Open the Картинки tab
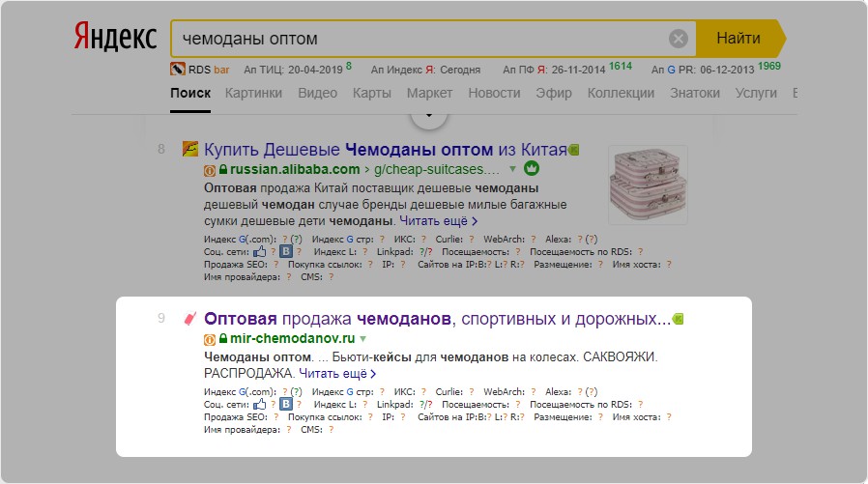Screen dimensions: 868x484 [253, 93]
